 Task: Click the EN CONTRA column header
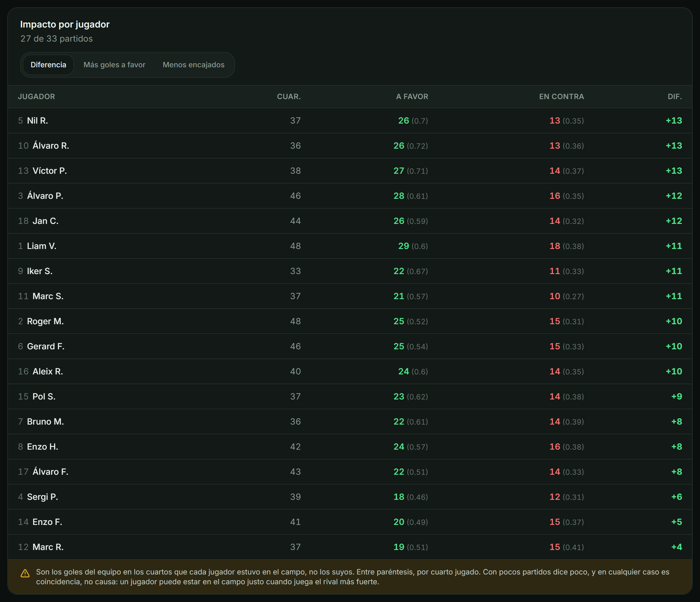point(561,97)
